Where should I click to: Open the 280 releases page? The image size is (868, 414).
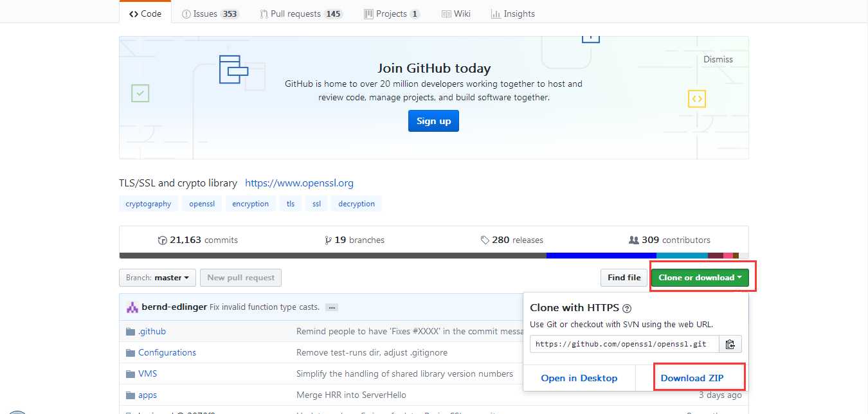(x=512, y=240)
